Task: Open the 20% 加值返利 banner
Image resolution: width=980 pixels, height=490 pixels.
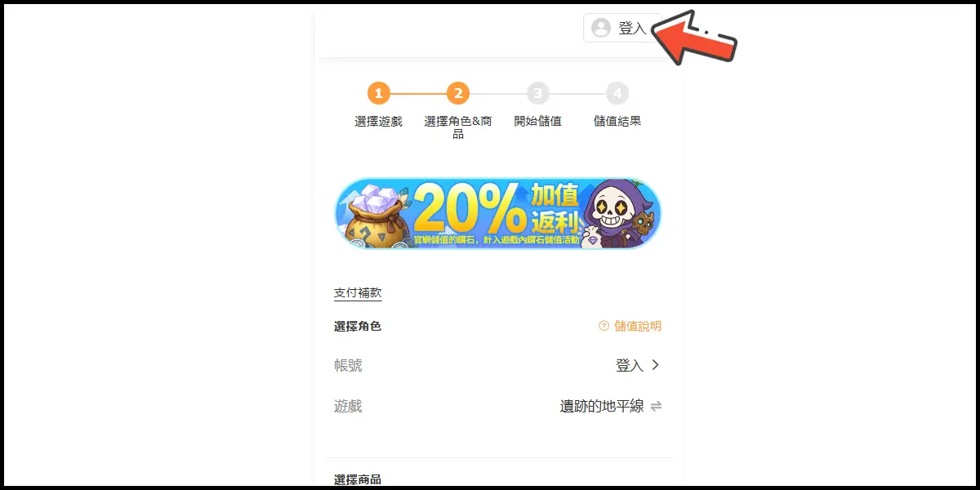Action: point(498,213)
